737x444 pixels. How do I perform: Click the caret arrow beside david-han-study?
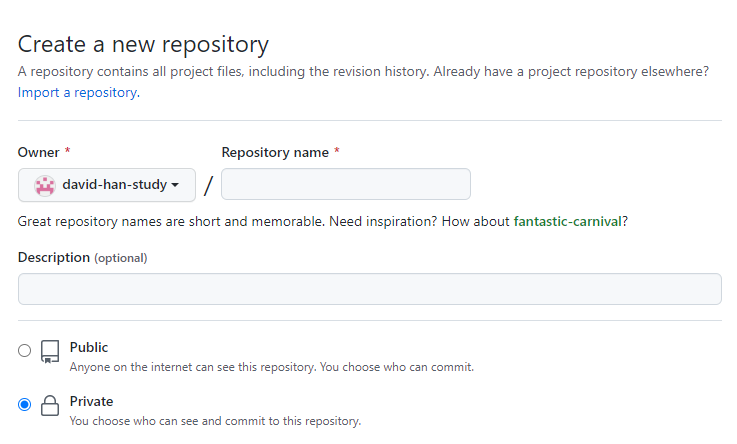pyautogui.click(x=175, y=185)
